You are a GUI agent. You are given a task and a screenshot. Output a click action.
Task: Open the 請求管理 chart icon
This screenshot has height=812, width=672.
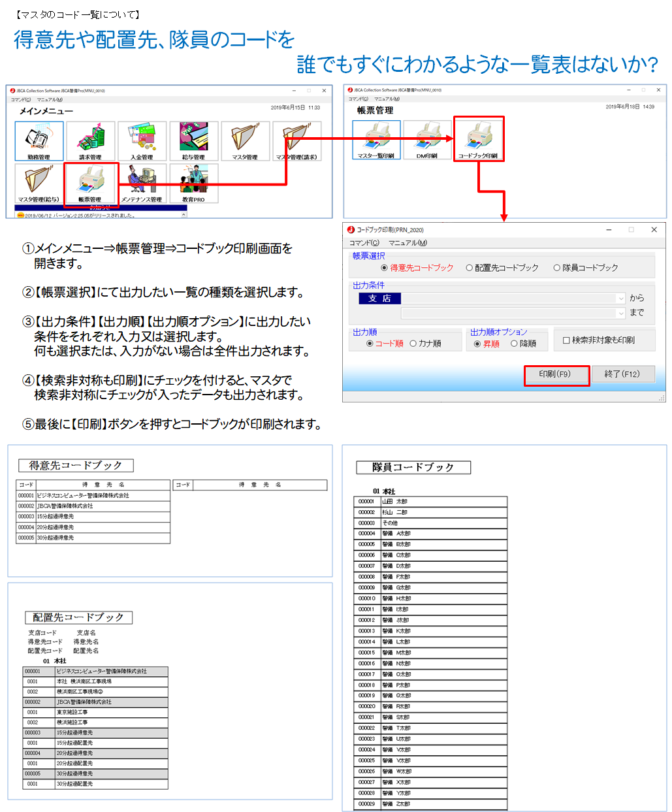tap(91, 140)
